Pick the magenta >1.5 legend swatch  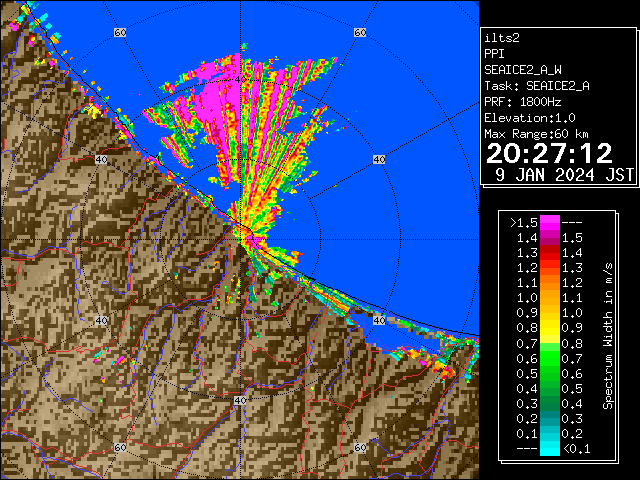tap(549, 222)
